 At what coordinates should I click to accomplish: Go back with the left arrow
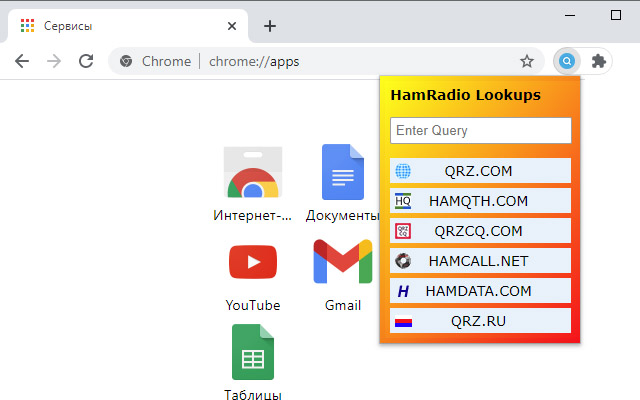[22, 61]
